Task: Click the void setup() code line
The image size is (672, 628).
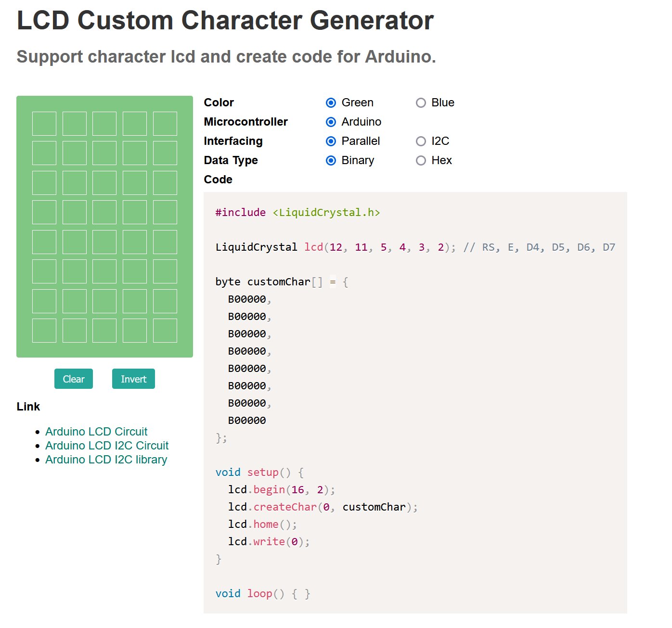Action: click(x=259, y=473)
